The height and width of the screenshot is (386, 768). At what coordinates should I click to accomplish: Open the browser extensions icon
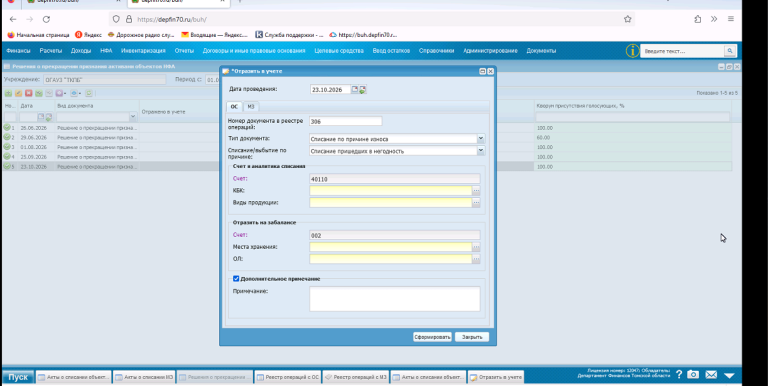coord(697,19)
